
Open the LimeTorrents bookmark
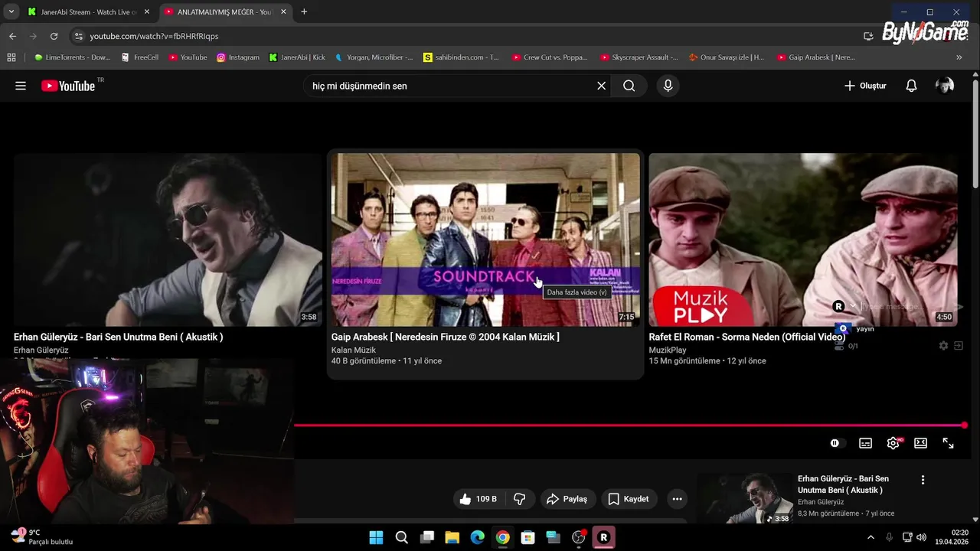click(x=73, y=57)
